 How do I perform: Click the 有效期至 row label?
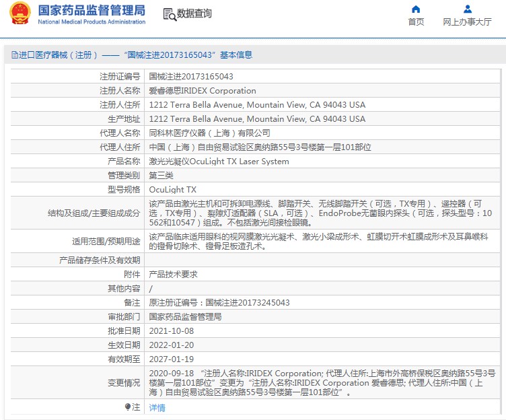pyautogui.click(x=124, y=359)
